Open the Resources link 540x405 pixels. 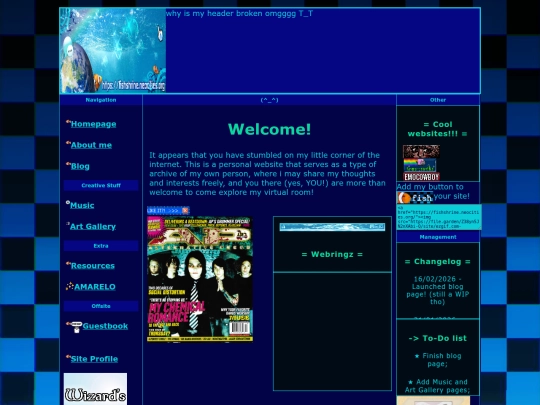pyautogui.click(x=93, y=266)
